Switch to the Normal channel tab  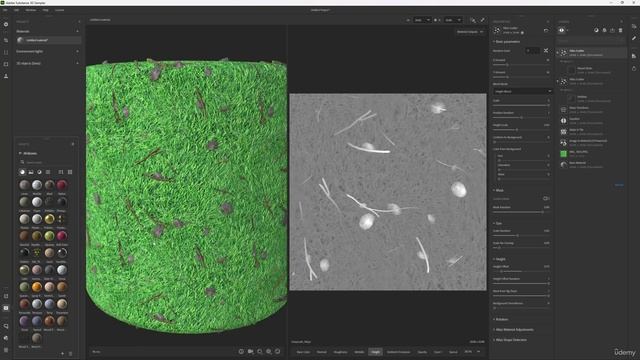click(322, 351)
